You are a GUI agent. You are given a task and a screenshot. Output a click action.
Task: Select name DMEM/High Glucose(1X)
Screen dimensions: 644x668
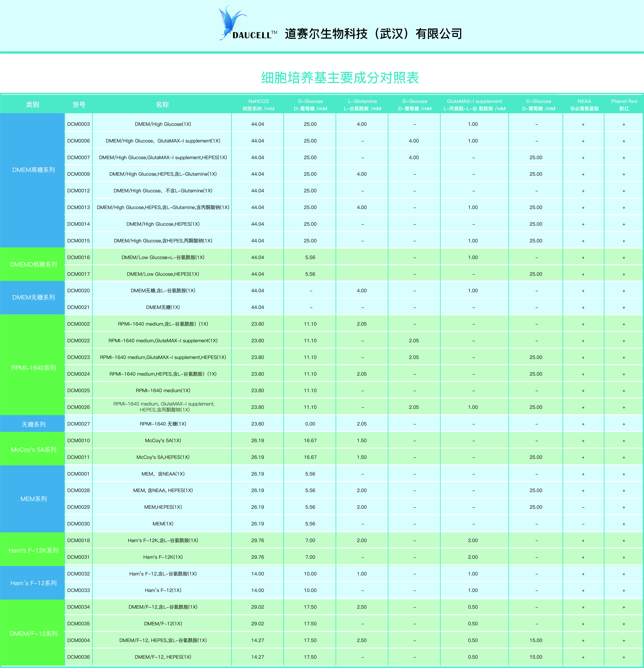[163, 124]
